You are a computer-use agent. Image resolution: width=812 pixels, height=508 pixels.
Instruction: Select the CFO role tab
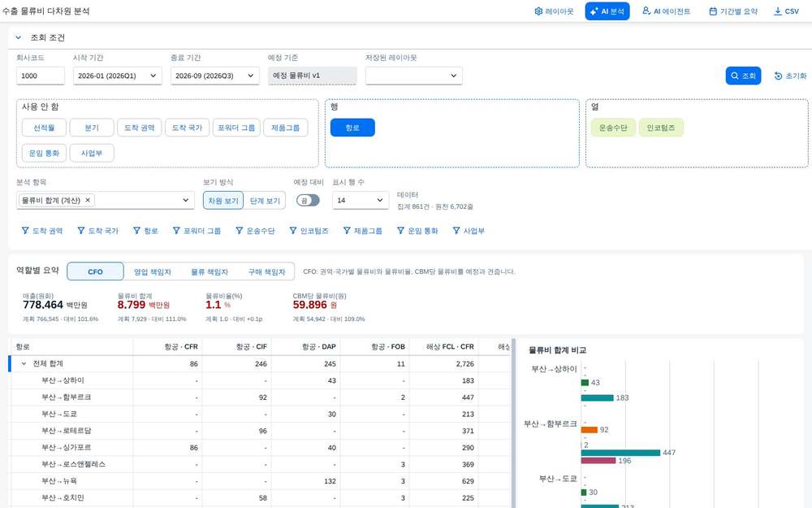(x=95, y=271)
